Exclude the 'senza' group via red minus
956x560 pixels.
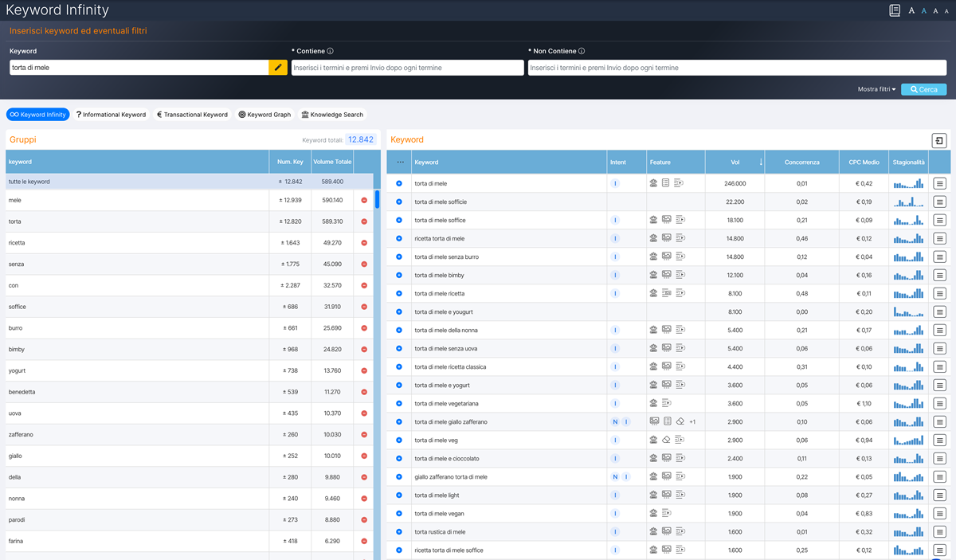pos(364,264)
